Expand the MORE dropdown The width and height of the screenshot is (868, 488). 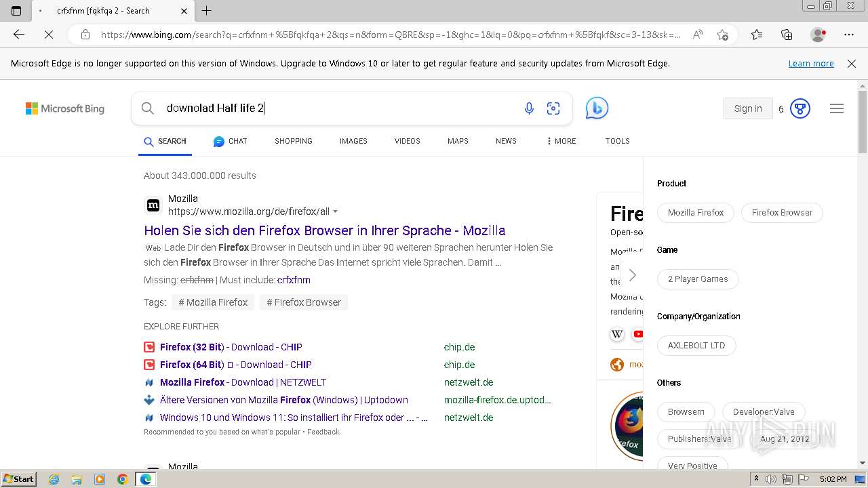pos(561,141)
